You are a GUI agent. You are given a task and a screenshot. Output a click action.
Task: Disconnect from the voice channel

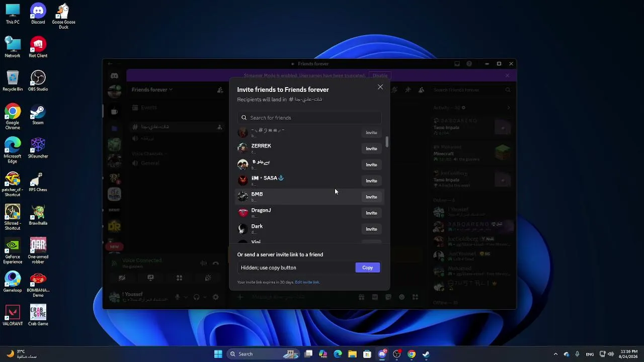pyautogui.click(x=215, y=263)
